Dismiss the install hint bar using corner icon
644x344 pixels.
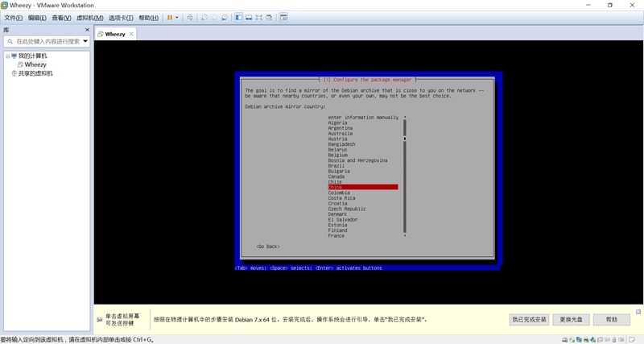pos(638,312)
